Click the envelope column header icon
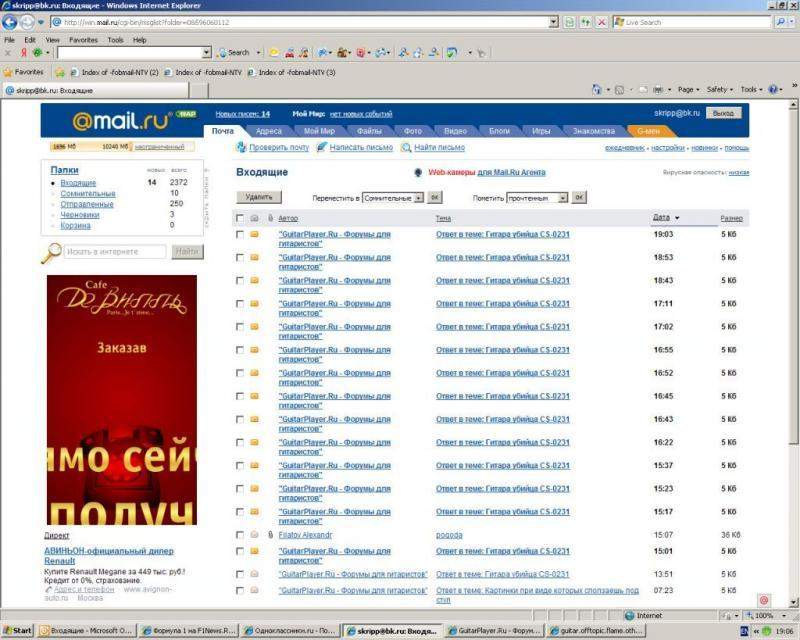Image resolution: width=800 pixels, height=640 pixels. click(x=254, y=218)
